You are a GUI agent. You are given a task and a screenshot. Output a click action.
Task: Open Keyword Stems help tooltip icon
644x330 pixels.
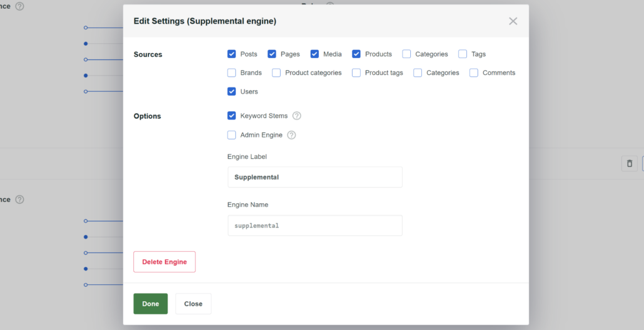click(x=296, y=116)
